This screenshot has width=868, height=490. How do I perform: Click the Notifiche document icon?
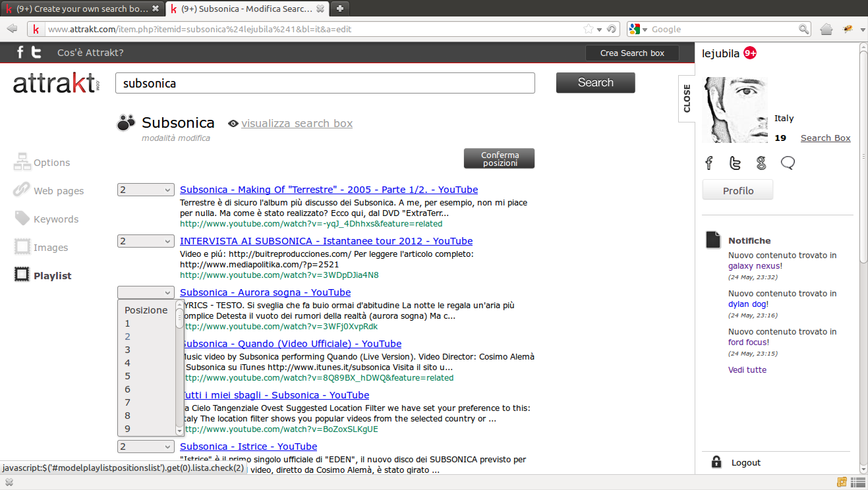tap(713, 240)
